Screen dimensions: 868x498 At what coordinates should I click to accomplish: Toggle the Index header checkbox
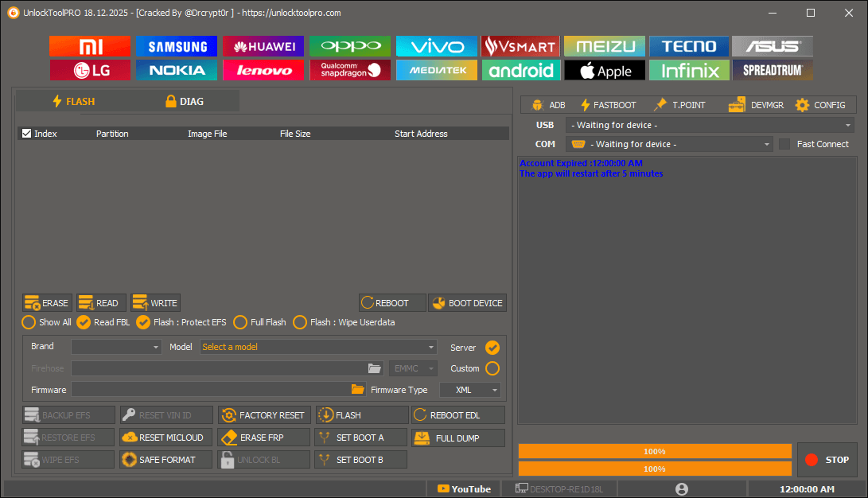click(x=26, y=134)
